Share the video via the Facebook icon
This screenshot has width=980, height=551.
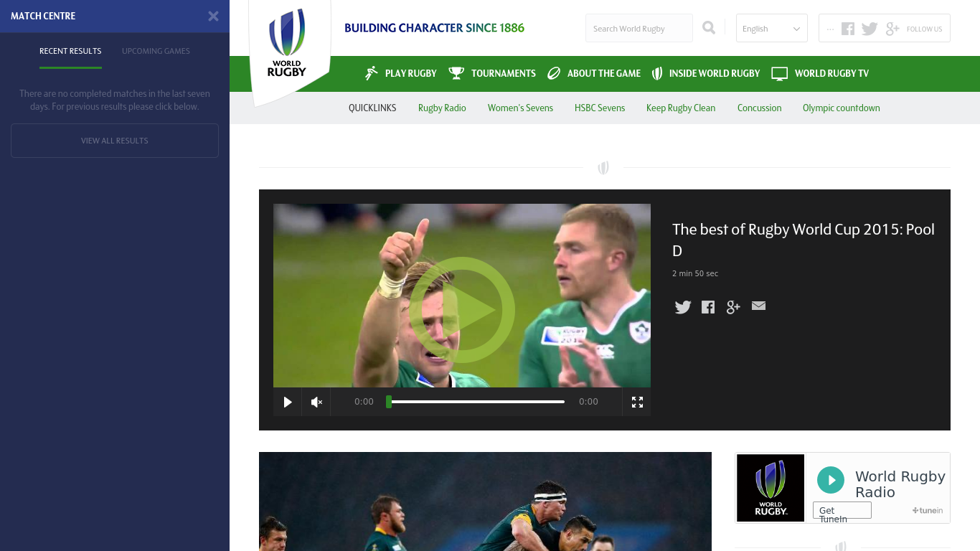tap(707, 306)
